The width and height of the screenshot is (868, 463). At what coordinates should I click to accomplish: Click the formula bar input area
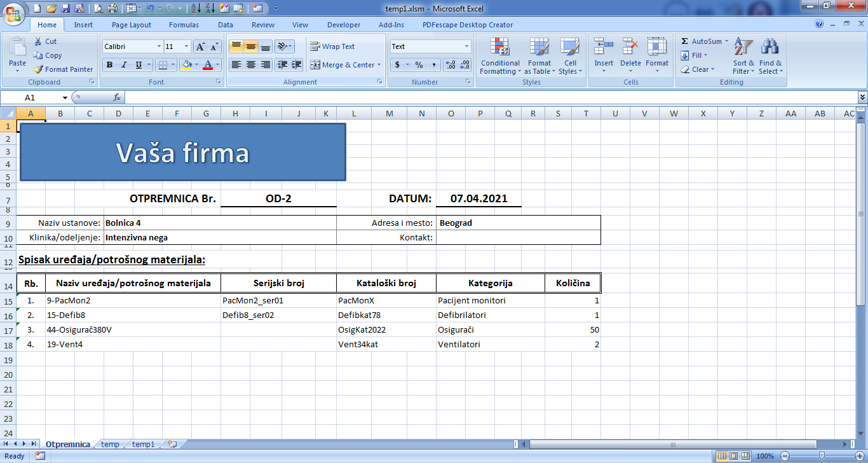[x=491, y=97]
